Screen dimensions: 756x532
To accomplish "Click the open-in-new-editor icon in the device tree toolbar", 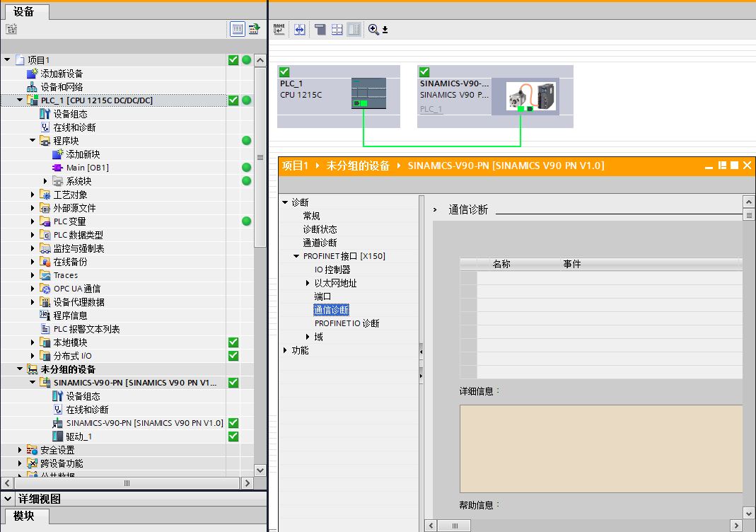I will click(254, 29).
